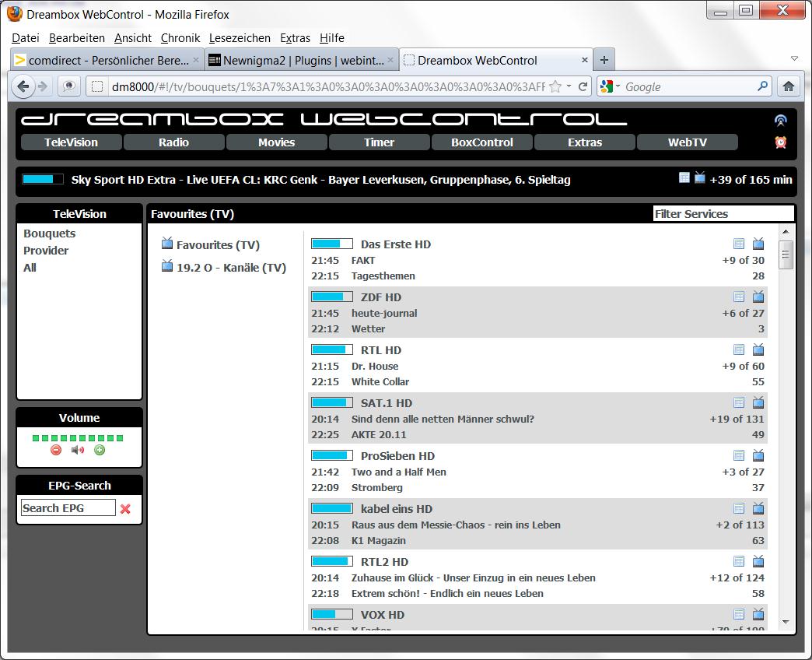Screen dimensions: 812x660
Task: Open a new browser tab
Action: coord(604,60)
